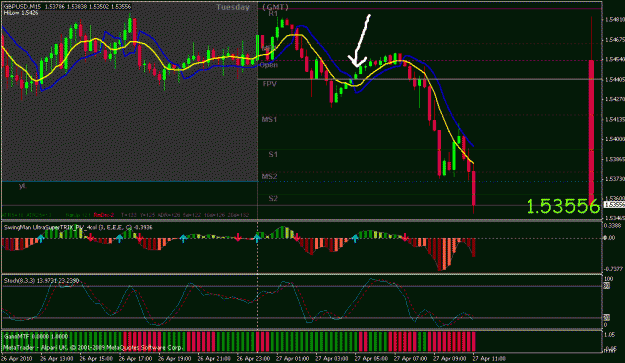The width and height of the screenshot is (625, 363).
Task: Click the highlighted current price tag on price axis
Action: coord(614,205)
